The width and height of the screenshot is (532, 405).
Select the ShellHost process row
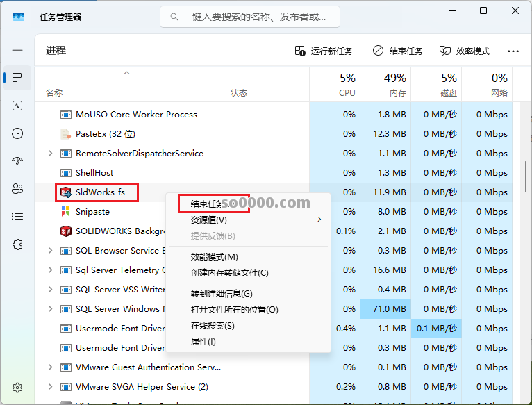coord(274,173)
